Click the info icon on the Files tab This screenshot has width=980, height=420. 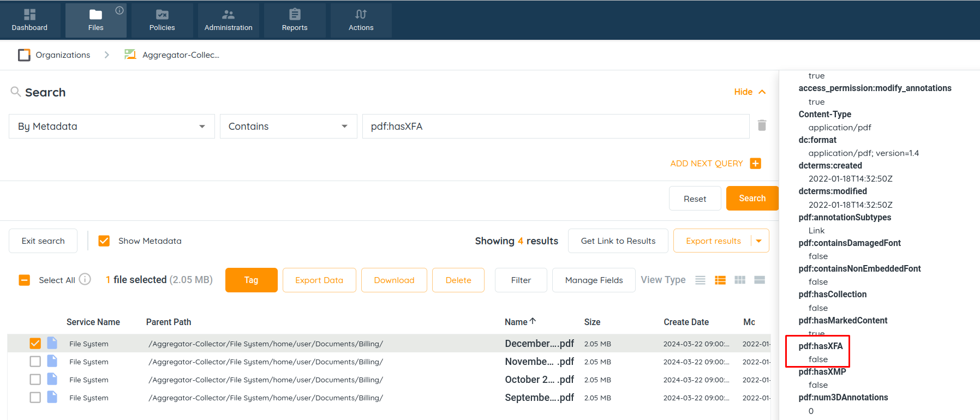pyautogui.click(x=119, y=10)
